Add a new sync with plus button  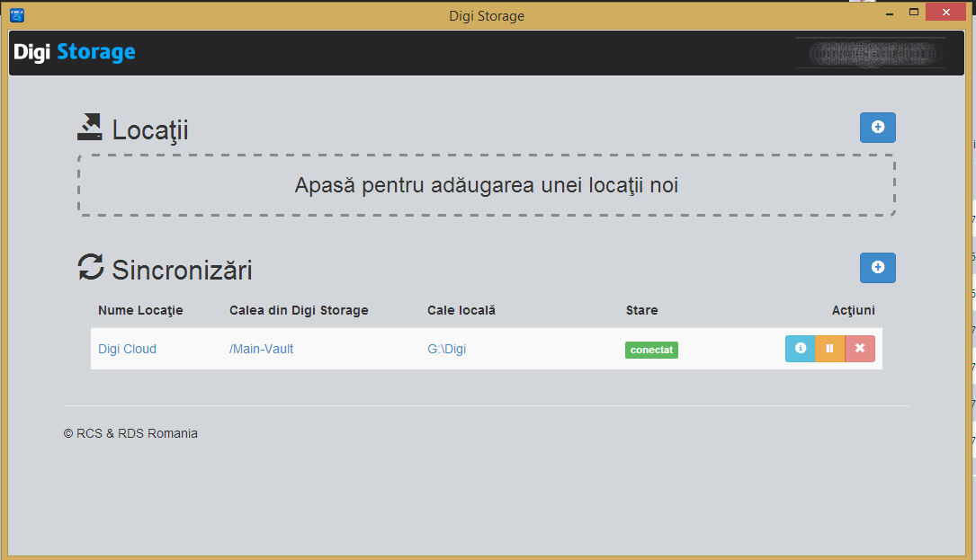click(878, 268)
